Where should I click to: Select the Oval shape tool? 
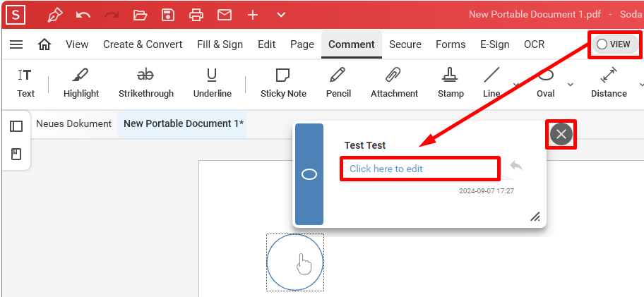pyautogui.click(x=545, y=83)
